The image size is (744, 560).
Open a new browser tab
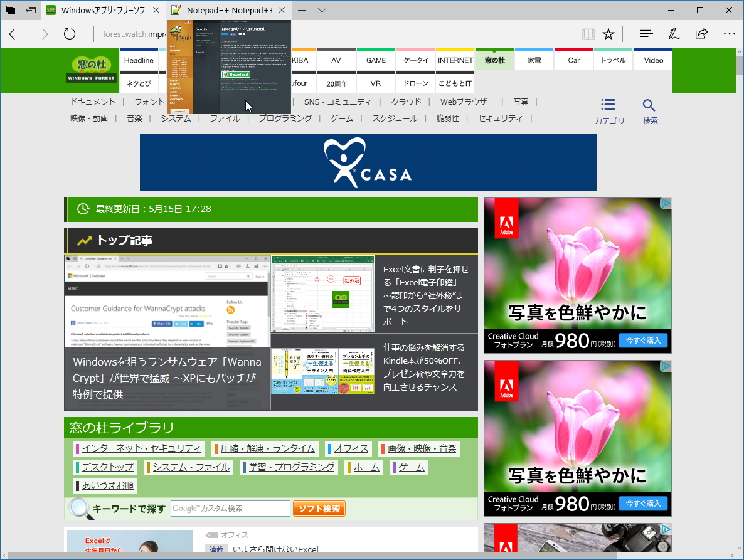pyautogui.click(x=302, y=10)
